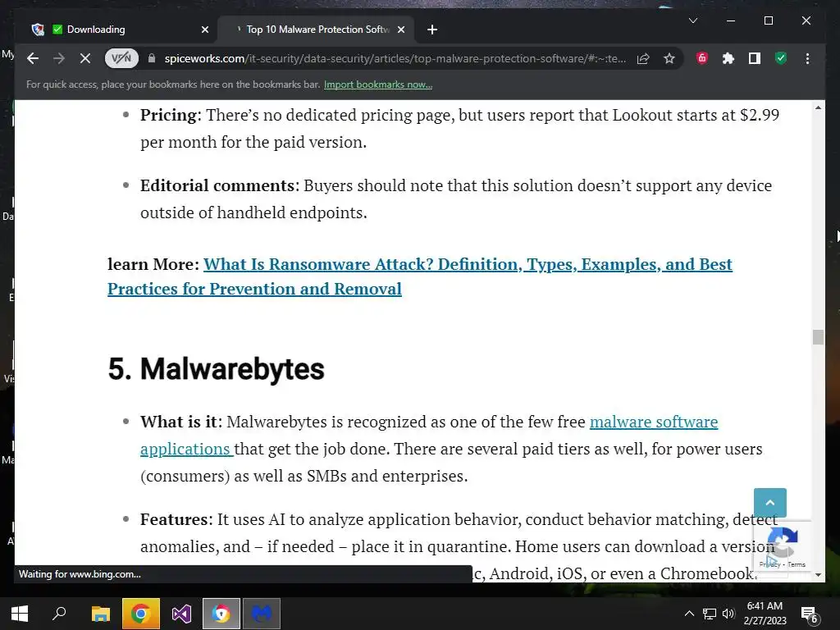This screenshot has width=840, height=630.
Task: Open Malwarebytes taskbar icon
Action: [262, 614]
